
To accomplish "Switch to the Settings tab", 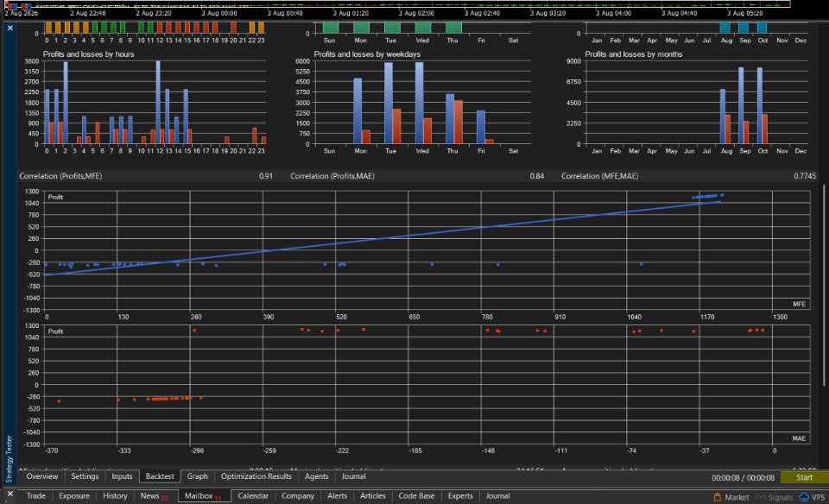I will [85, 476].
